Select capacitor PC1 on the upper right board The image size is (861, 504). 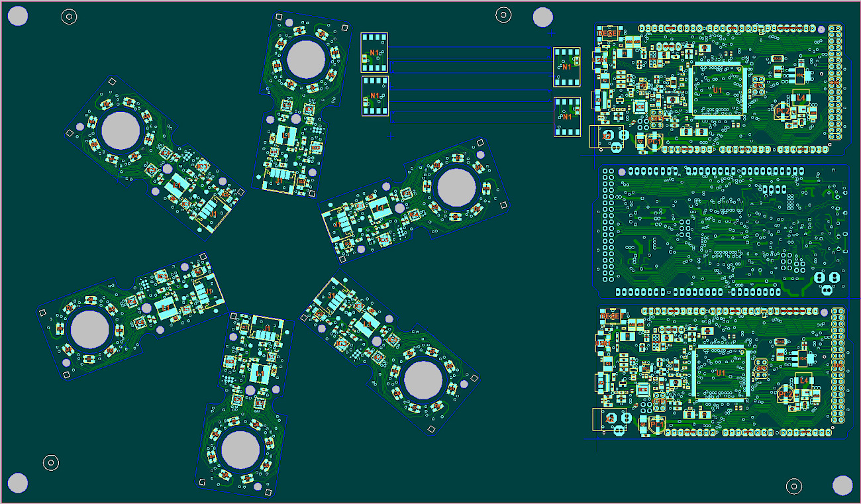coord(654,142)
